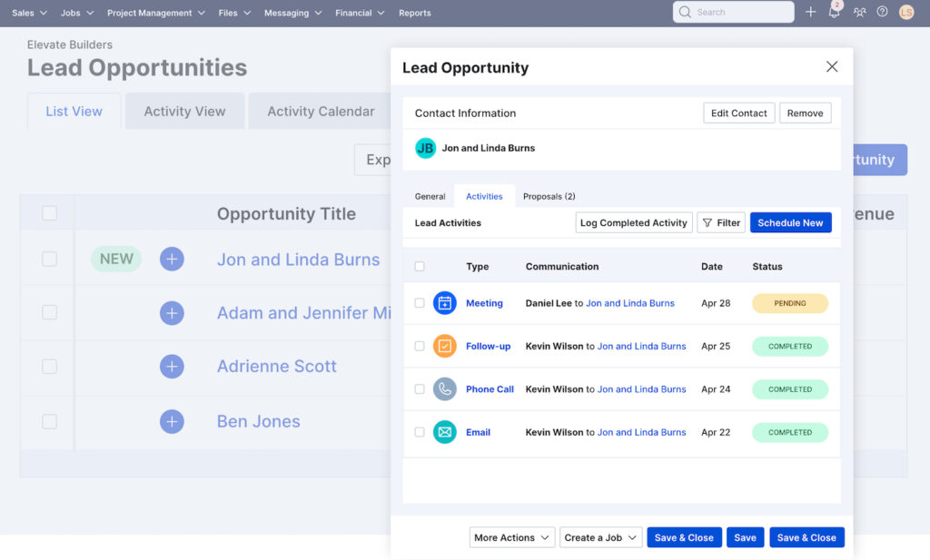Click the Phone Call handset icon

(444, 389)
